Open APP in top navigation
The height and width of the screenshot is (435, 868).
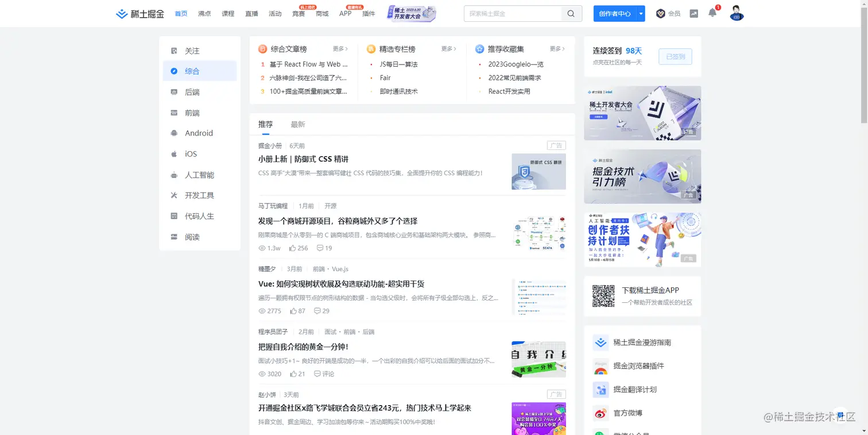click(346, 14)
